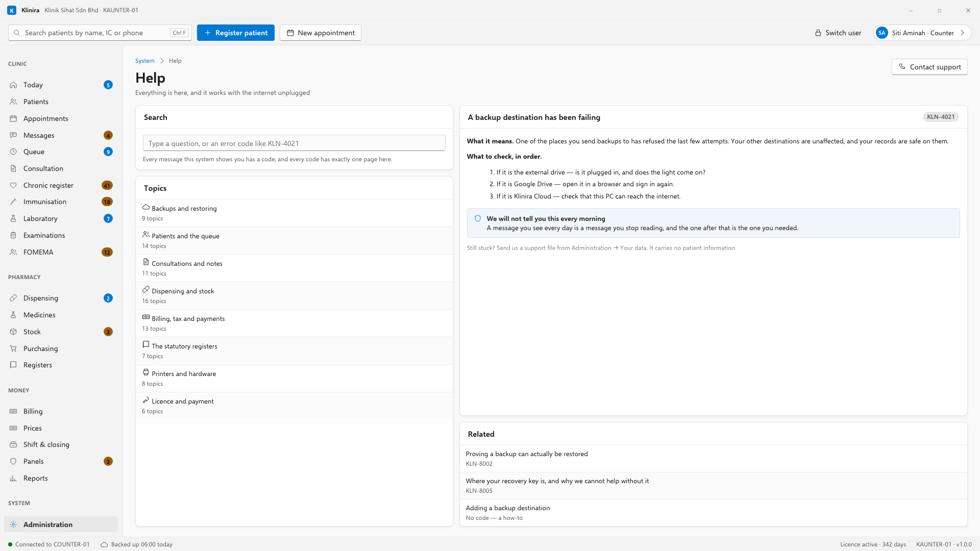Open Adding a backup destination how-to
This screenshot has height=551, width=980.
tap(713, 513)
